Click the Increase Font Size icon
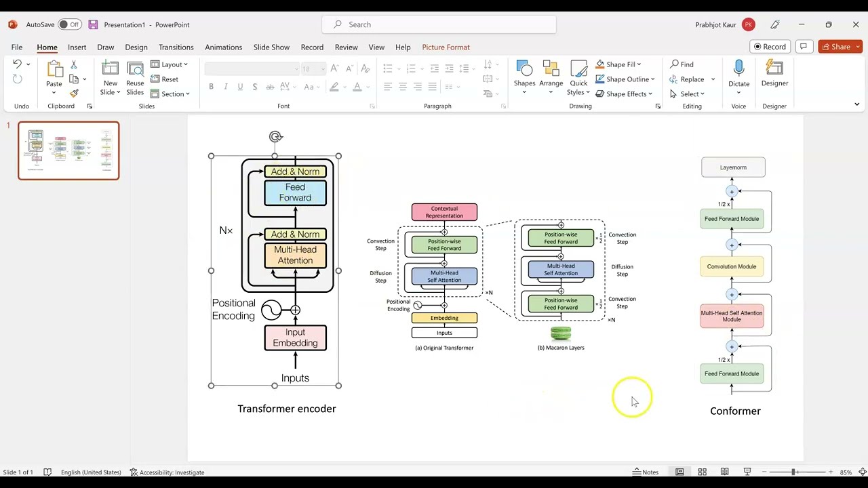Viewport: 868px width, 488px height. tap(336, 68)
